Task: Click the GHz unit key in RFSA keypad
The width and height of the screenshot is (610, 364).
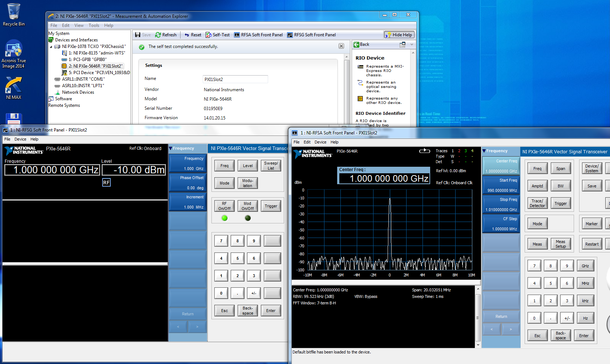Action: point(585,266)
